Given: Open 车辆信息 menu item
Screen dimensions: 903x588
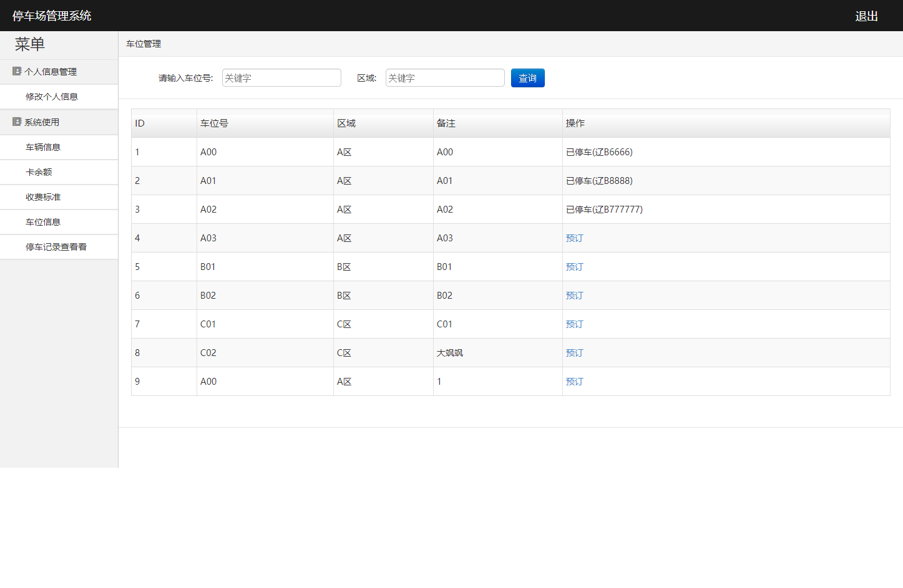Looking at the screenshot, I should 43,147.
